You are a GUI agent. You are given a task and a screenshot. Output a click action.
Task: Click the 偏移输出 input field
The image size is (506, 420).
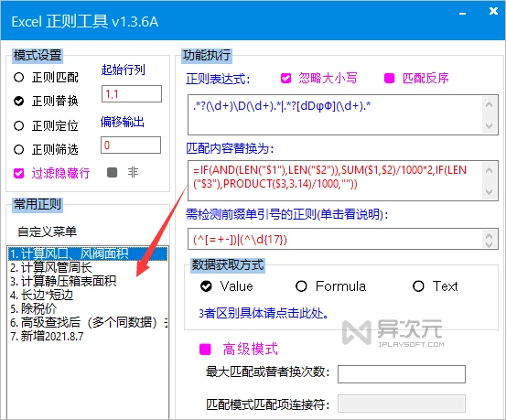pyautogui.click(x=131, y=145)
